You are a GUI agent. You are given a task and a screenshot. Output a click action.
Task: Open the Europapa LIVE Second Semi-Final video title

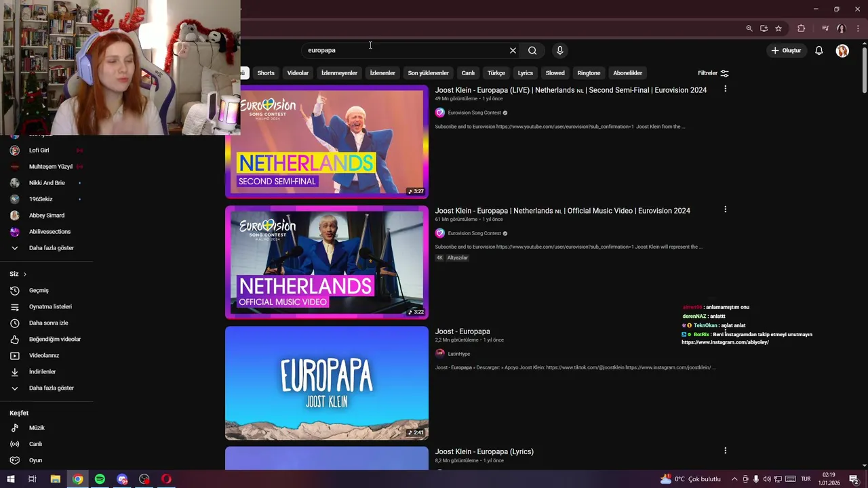pos(570,90)
